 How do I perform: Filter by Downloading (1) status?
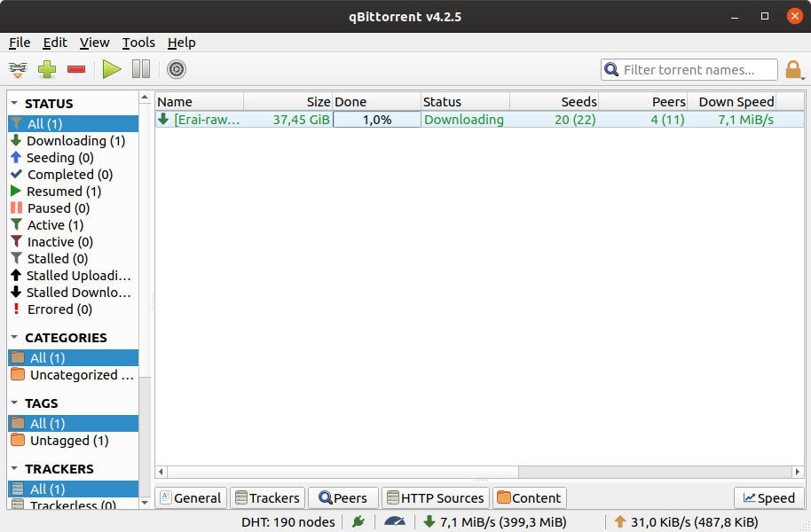(74, 141)
